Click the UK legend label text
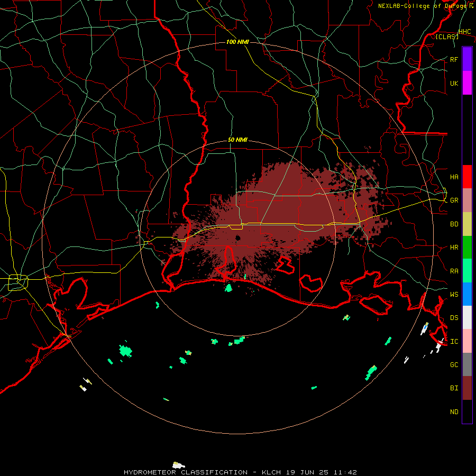 point(454,83)
